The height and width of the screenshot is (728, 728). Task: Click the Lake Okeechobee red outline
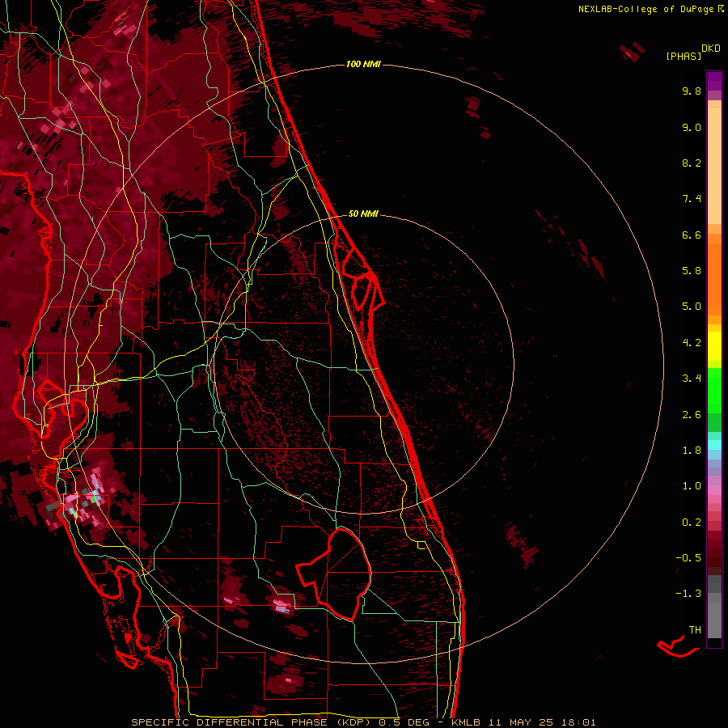334,574
